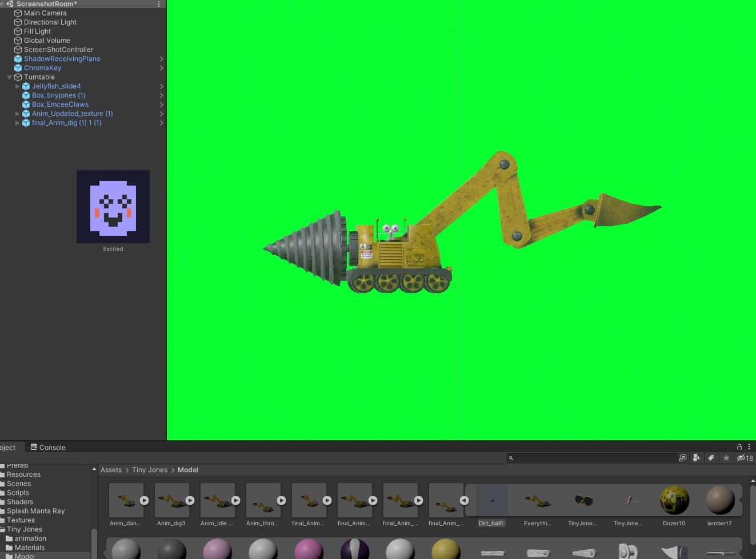This screenshot has width=756, height=559.
Task: Open the Project panel three-dot menu
Action: [749, 447]
